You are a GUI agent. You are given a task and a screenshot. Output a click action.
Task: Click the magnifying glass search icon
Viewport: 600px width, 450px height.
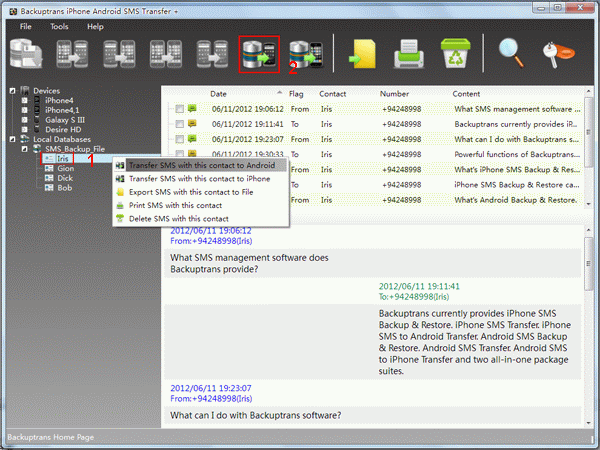512,53
